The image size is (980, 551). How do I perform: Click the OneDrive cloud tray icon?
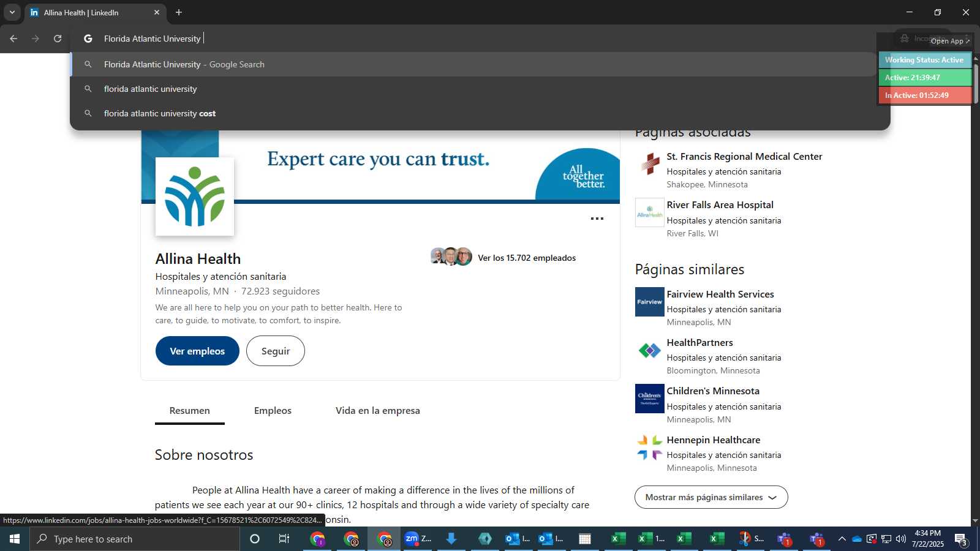tap(857, 539)
